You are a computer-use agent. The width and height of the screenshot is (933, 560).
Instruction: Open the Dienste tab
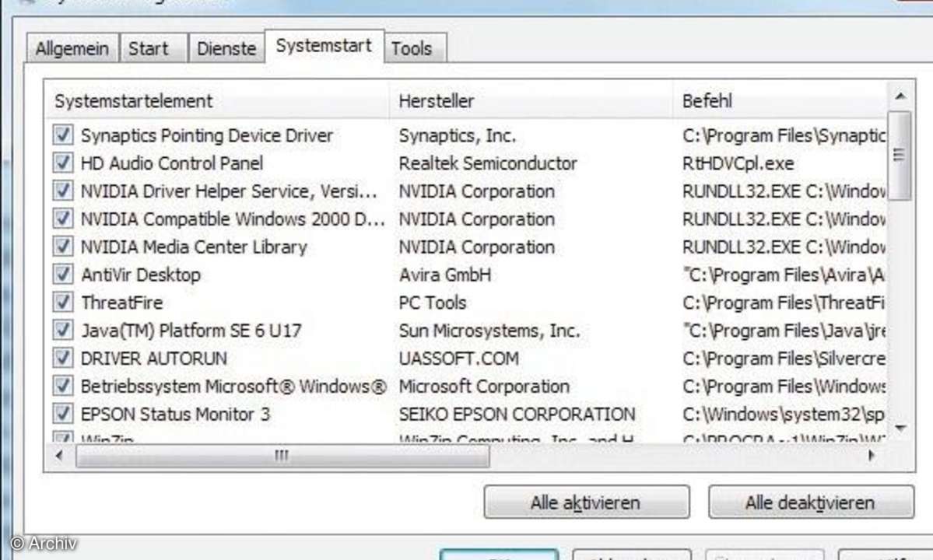(226, 48)
